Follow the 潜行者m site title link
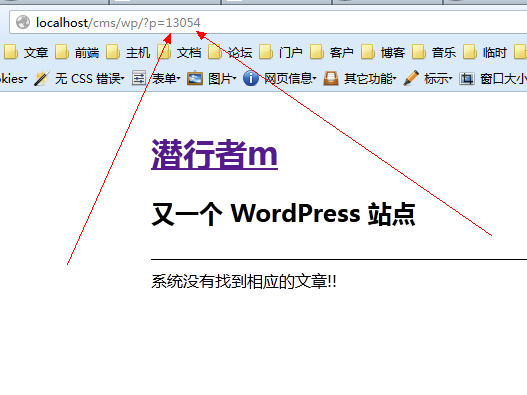527x395 pixels. (x=214, y=154)
